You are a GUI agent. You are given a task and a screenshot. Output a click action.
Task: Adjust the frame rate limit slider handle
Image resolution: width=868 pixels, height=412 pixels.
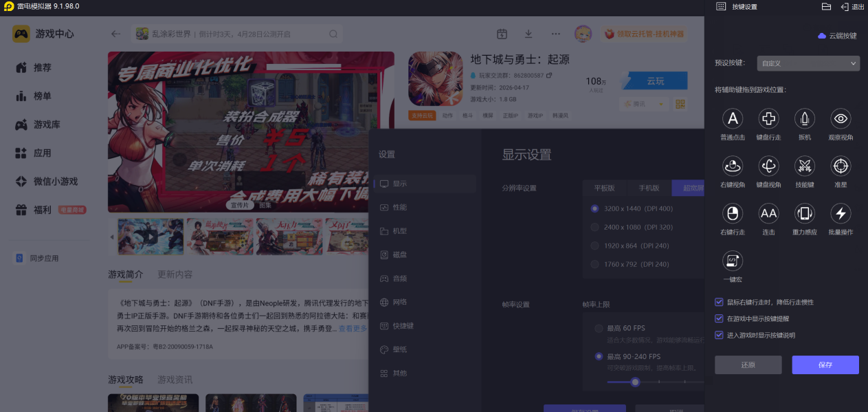click(635, 382)
